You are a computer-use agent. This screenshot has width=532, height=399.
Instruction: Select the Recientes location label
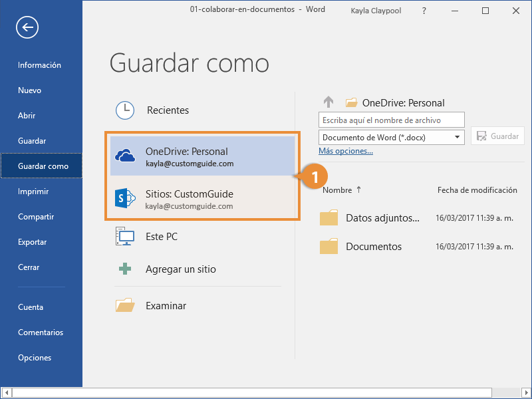click(x=168, y=110)
